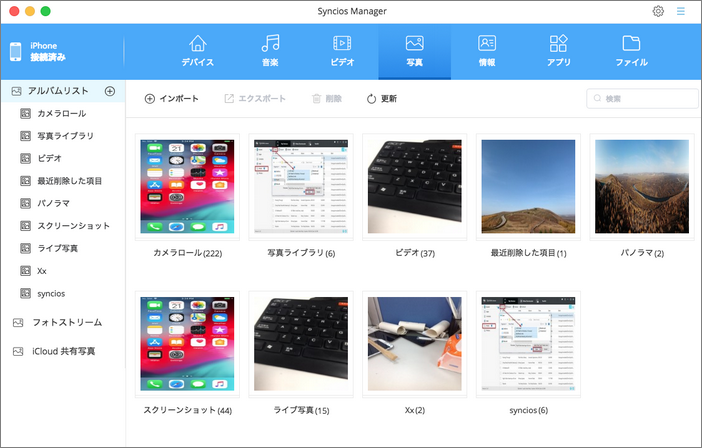Viewport: 702px width, 448px height.
Task: Open フォトストリーム in the sidebar
Action: (65, 323)
